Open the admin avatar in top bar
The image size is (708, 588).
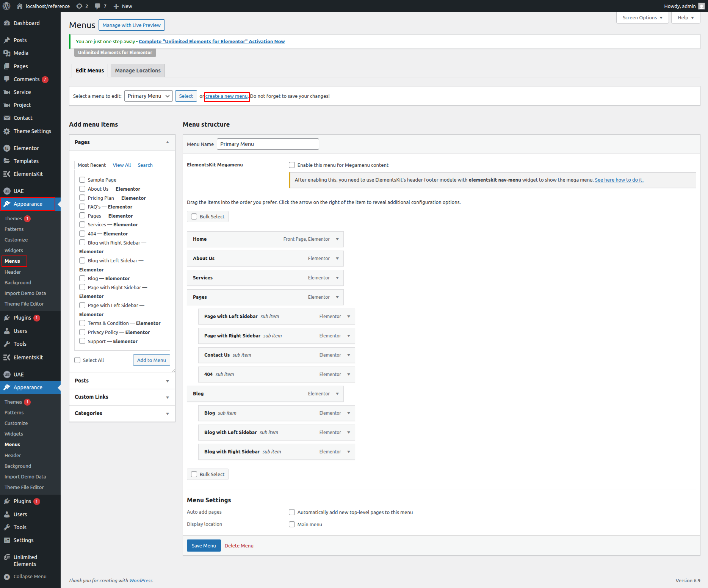[x=702, y=6]
